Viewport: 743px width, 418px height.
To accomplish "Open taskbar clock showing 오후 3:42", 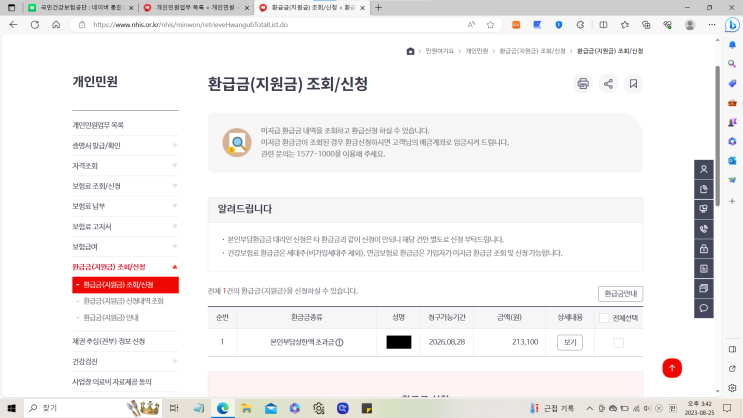I will [x=699, y=408].
